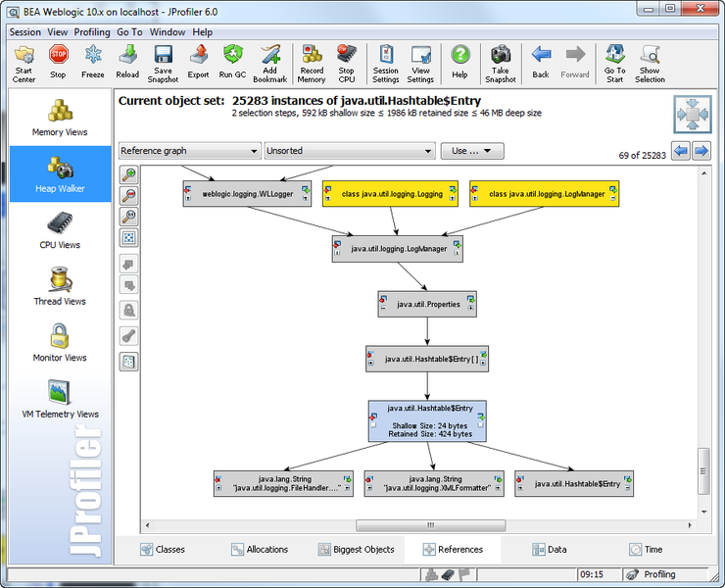Click the Reload toolbar icon

coord(127,62)
